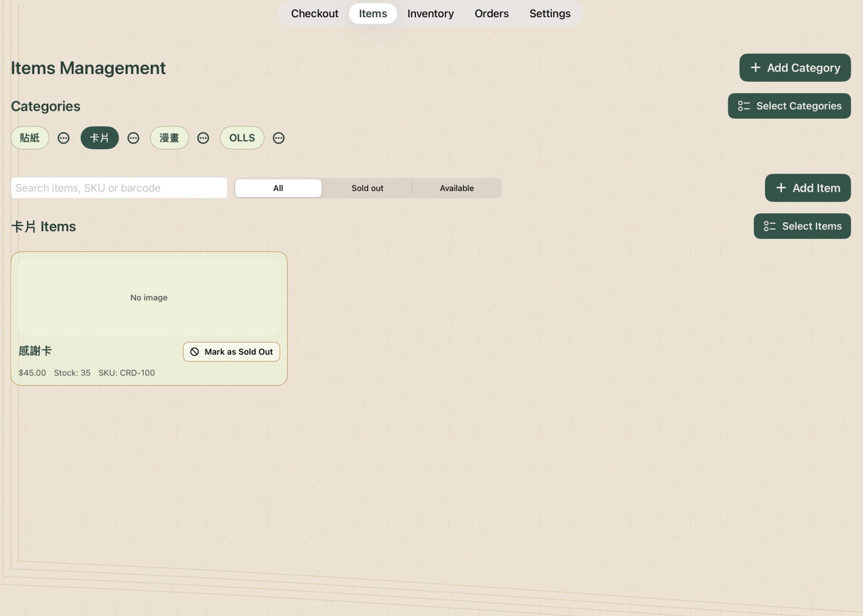Open options menu for 貼紙 category

point(63,138)
